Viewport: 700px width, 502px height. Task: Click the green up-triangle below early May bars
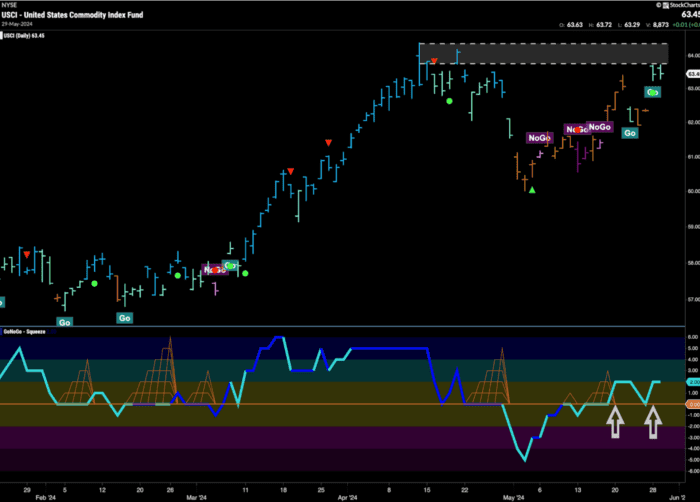tap(532, 190)
